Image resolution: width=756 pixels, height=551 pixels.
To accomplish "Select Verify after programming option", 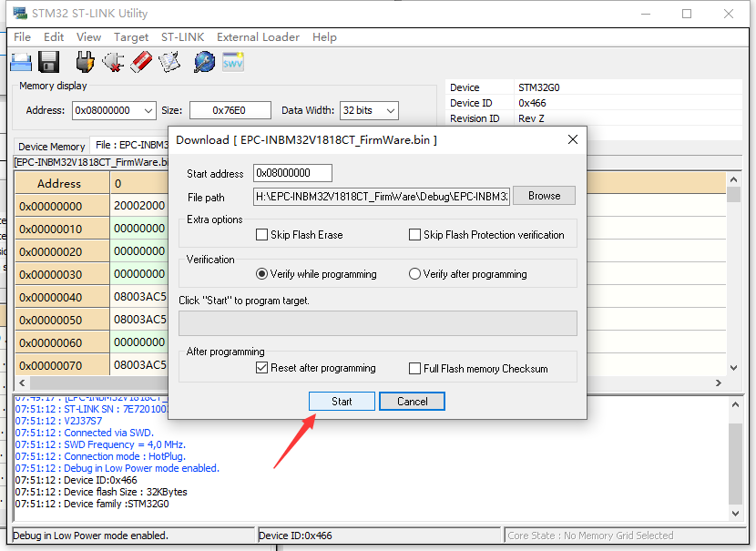I will pos(414,274).
